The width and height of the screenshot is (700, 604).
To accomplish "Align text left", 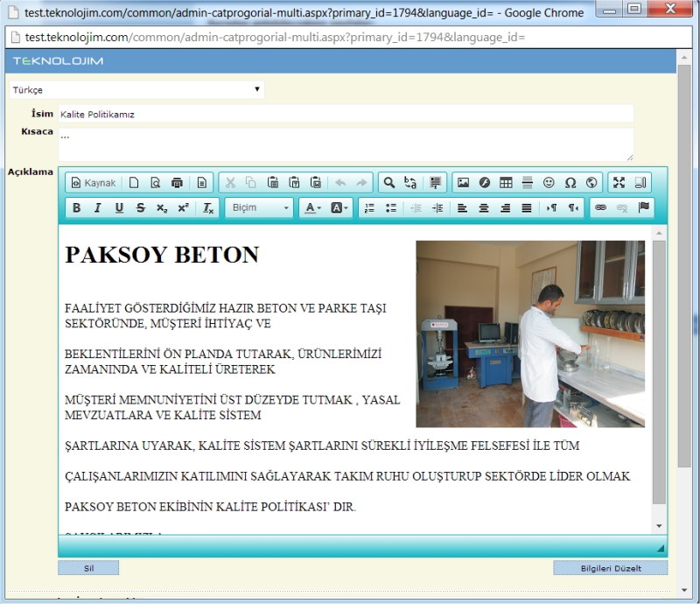I will pyautogui.click(x=463, y=207).
